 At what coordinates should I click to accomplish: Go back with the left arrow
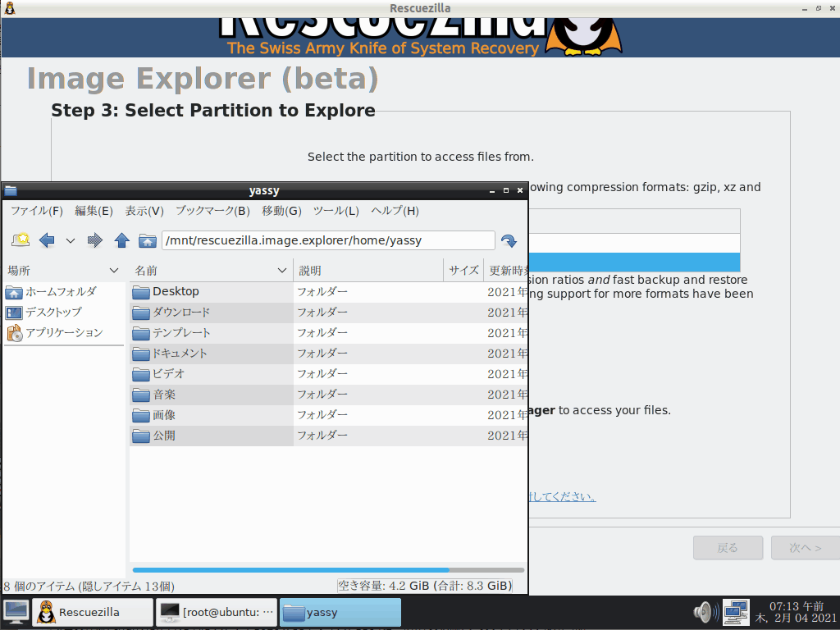pos(47,240)
